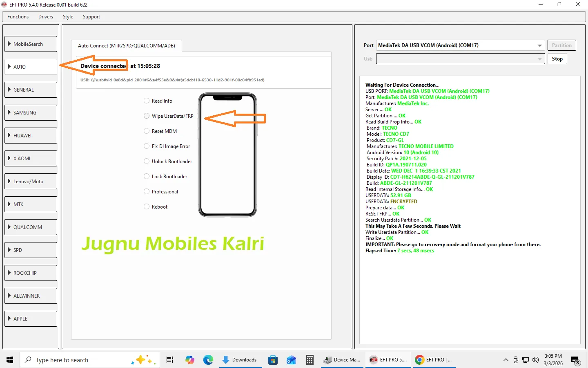This screenshot has height=368, width=588.
Task: Open the Drivers menu
Action: click(x=46, y=17)
